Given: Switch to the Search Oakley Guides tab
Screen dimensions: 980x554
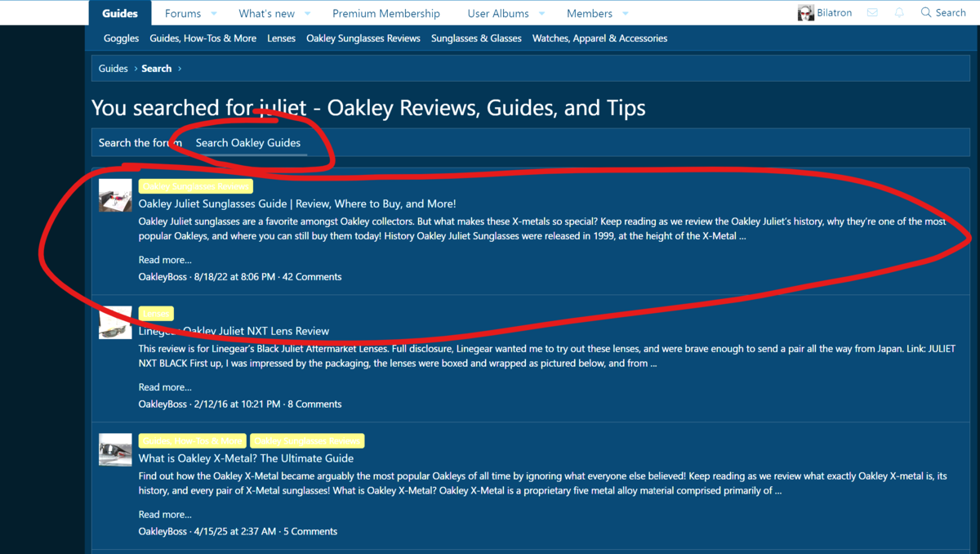Looking at the screenshot, I should coord(247,142).
